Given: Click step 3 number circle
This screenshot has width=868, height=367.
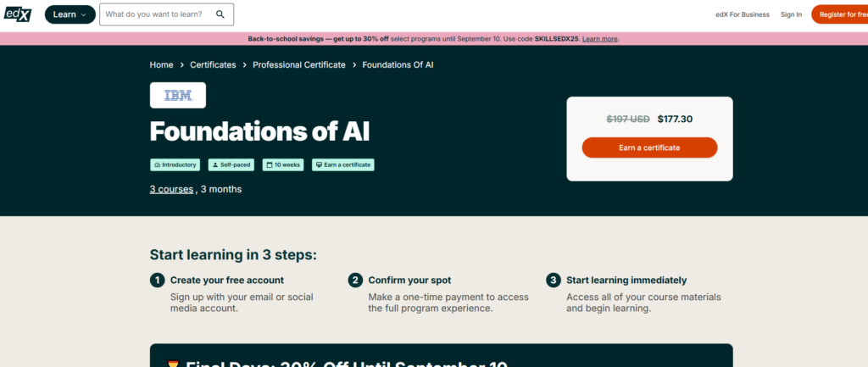Looking at the screenshot, I should click(x=553, y=280).
